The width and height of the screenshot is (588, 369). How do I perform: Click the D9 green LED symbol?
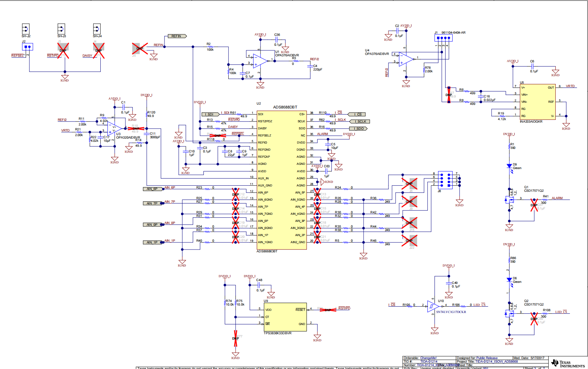click(x=509, y=166)
